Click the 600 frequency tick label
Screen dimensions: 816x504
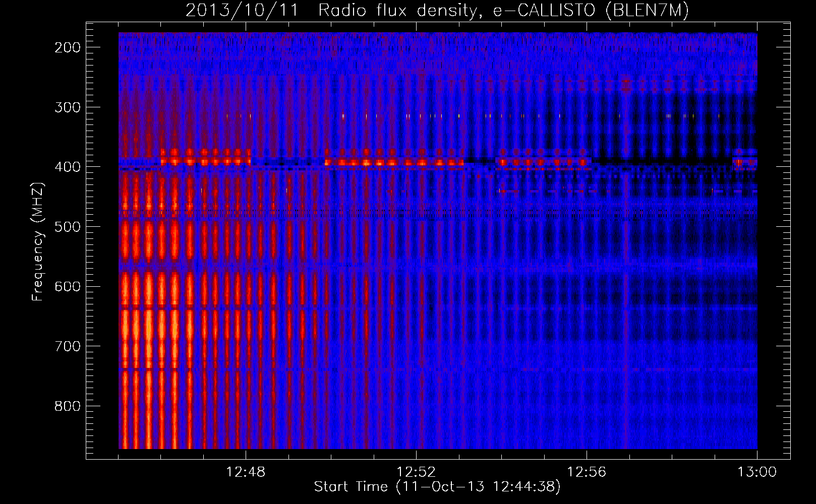68,286
